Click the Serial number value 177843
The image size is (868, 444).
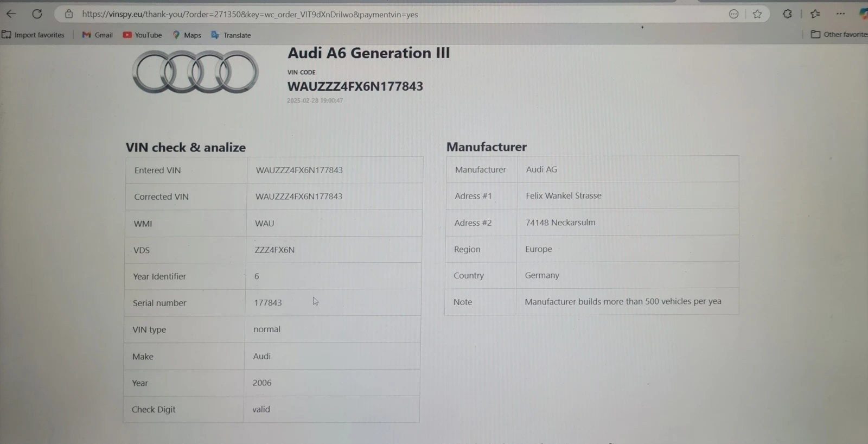tap(268, 303)
